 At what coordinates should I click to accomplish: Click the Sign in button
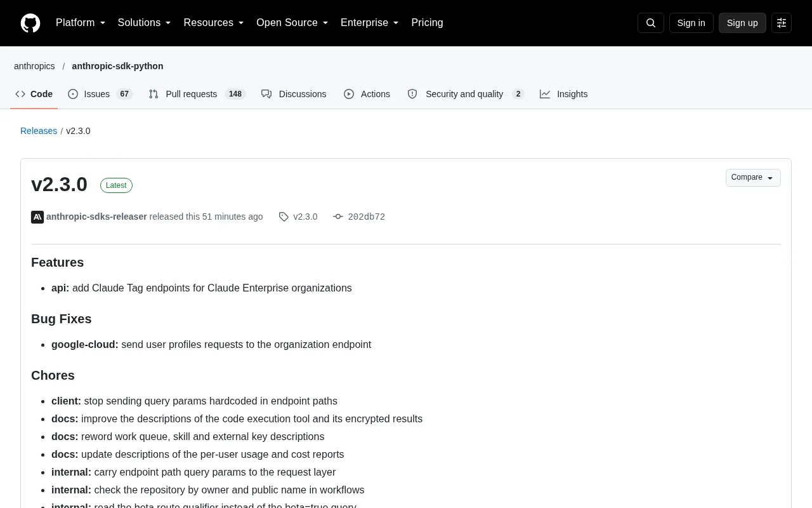click(691, 23)
